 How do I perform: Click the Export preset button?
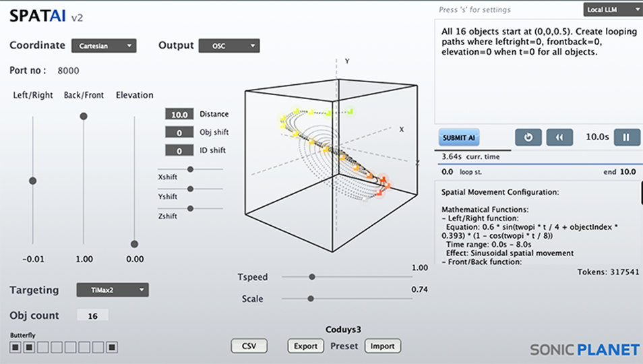pos(305,346)
